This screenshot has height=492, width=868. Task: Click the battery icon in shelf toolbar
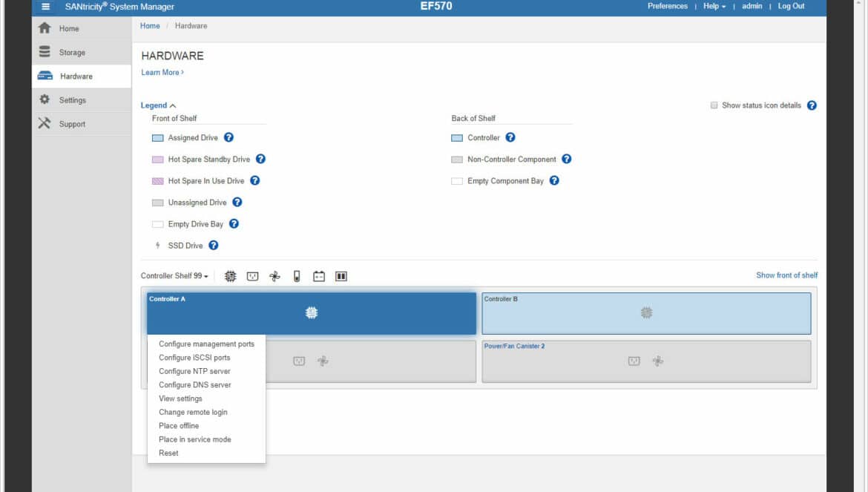click(319, 276)
